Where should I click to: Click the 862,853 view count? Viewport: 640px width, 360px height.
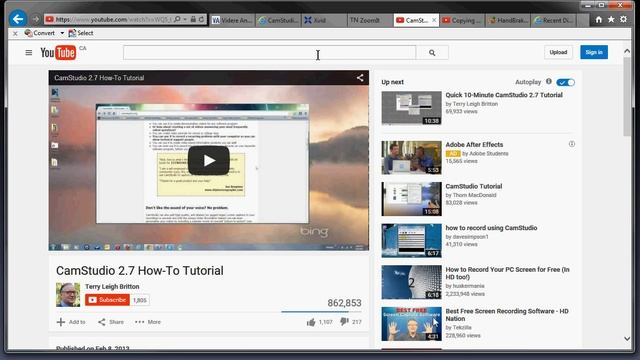tap(344, 303)
